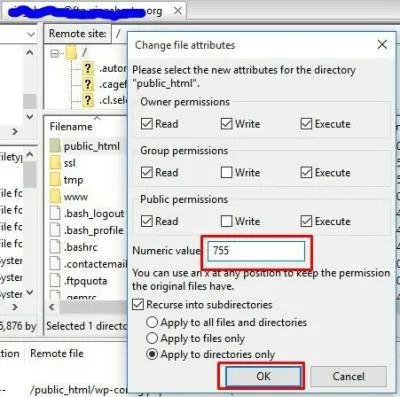Select Apply to files only option

[152, 338]
